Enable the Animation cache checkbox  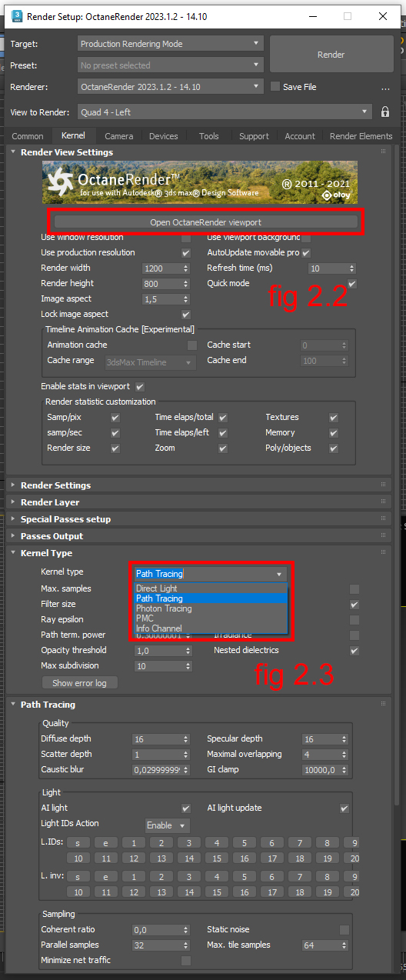(x=192, y=345)
